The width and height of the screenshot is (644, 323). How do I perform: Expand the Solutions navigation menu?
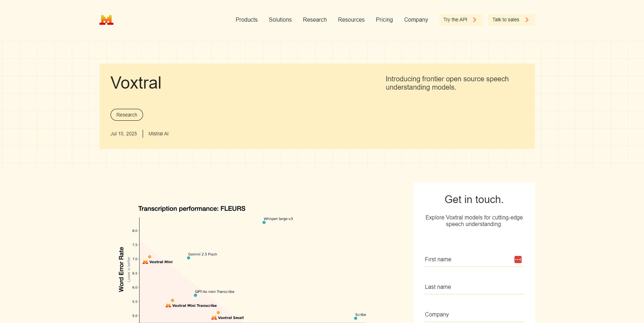280,20
